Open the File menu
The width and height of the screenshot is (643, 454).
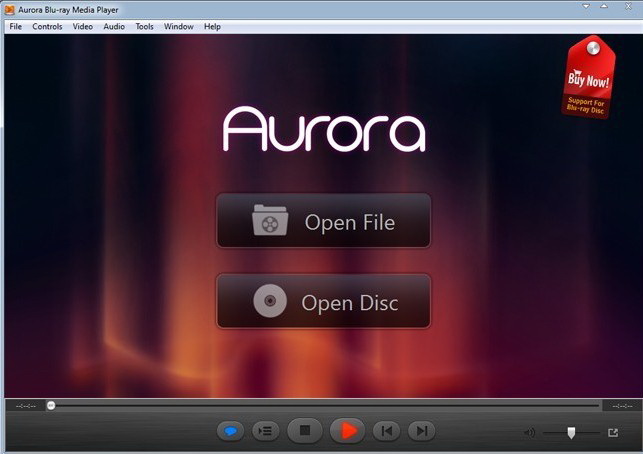(x=16, y=27)
